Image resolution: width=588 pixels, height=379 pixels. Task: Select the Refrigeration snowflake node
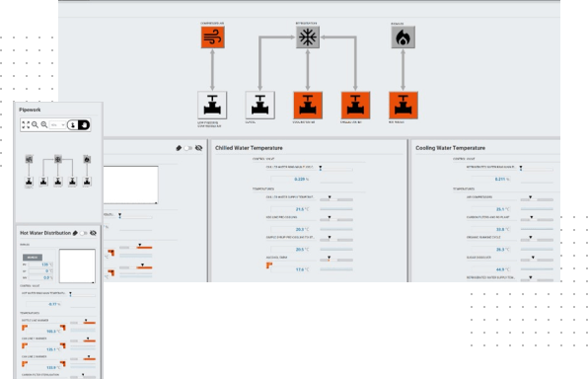coord(308,38)
